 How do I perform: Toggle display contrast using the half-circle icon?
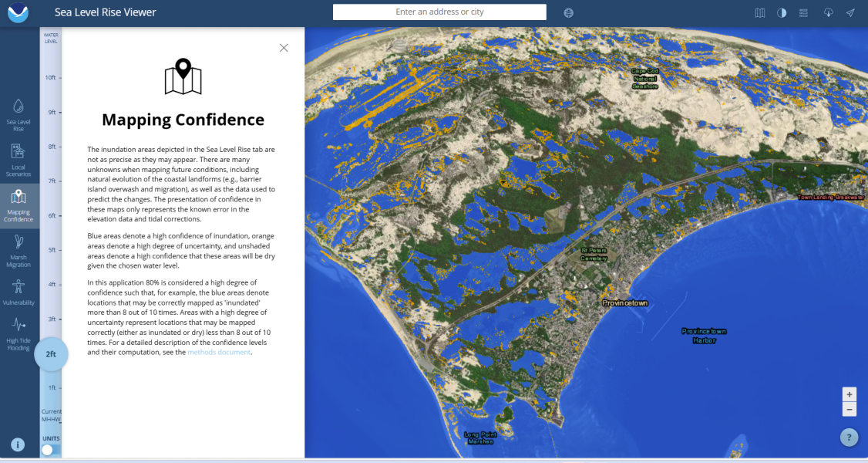point(782,12)
